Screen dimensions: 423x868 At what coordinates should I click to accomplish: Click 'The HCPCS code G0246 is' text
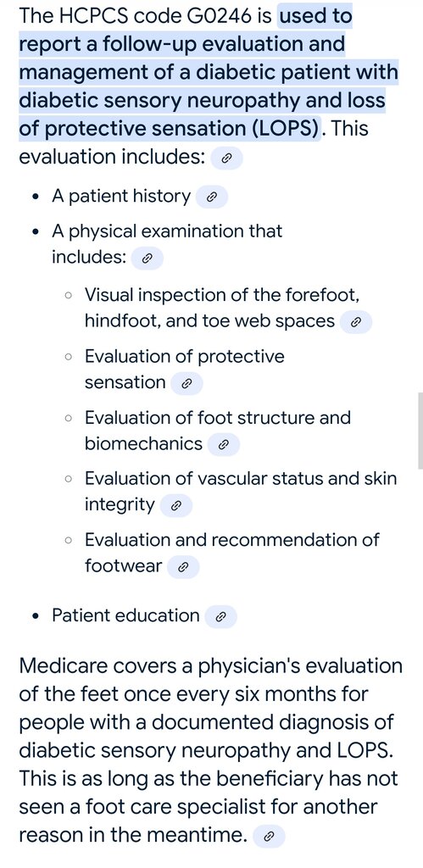click(x=146, y=16)
